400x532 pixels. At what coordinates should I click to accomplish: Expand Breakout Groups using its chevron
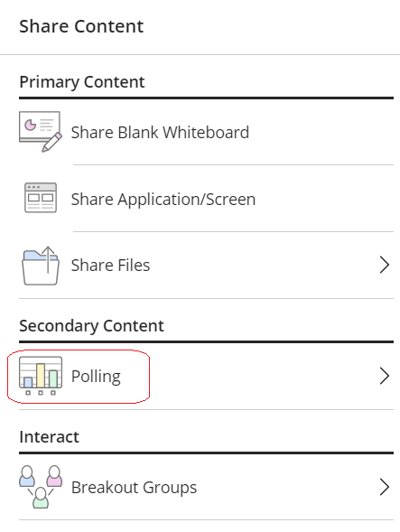pyautogui.click(x=385, y=487)
